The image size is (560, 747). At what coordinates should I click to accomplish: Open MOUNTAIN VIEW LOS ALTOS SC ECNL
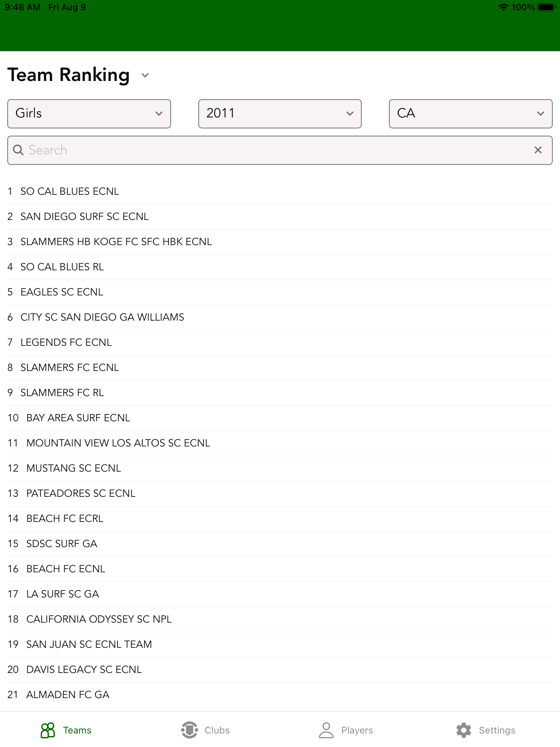tap(118, 443)
